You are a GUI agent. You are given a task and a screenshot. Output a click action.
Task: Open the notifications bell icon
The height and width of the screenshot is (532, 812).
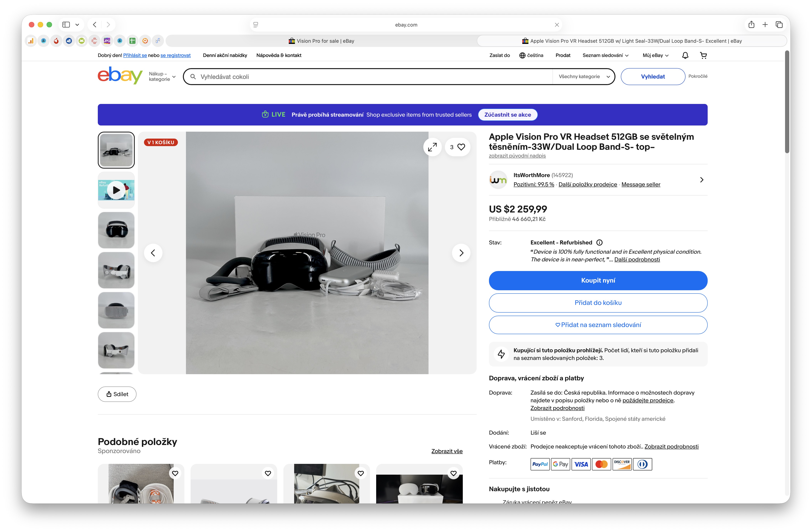click(x=685, y=55)
